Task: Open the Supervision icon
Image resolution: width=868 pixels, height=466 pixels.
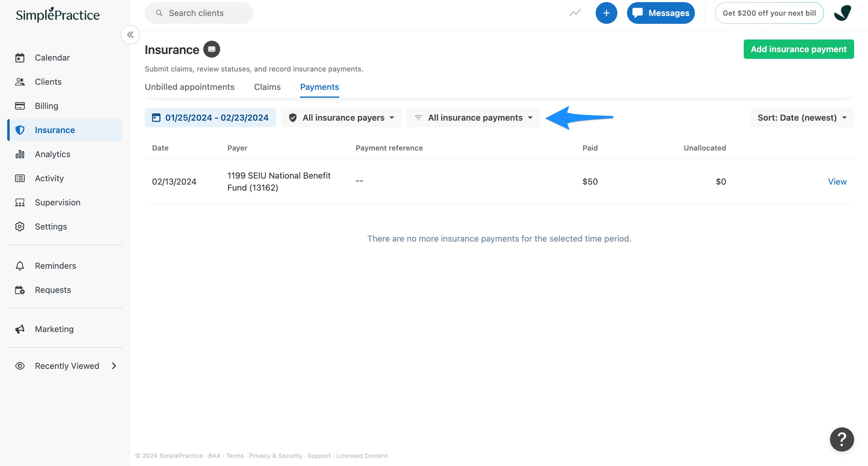Action: (x=20, y=202)
